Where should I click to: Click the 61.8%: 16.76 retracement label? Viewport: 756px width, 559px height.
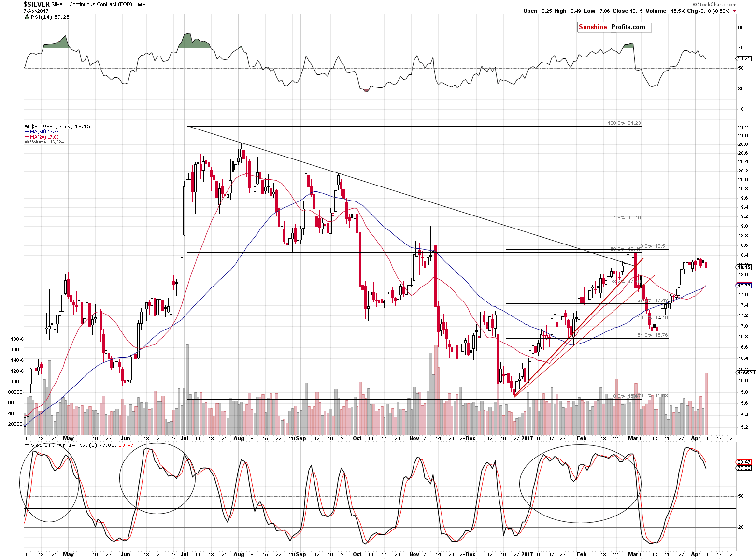click(653, 335)
